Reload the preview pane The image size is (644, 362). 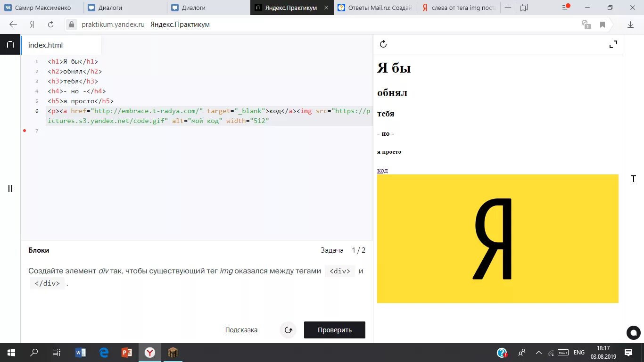click(x=383, y=44)
